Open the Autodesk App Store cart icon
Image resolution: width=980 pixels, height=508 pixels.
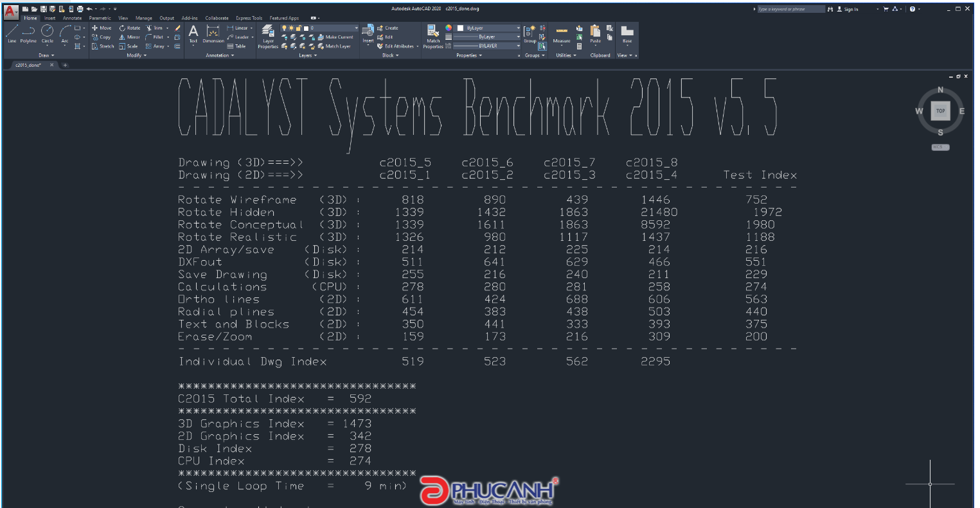pos(886,9)
